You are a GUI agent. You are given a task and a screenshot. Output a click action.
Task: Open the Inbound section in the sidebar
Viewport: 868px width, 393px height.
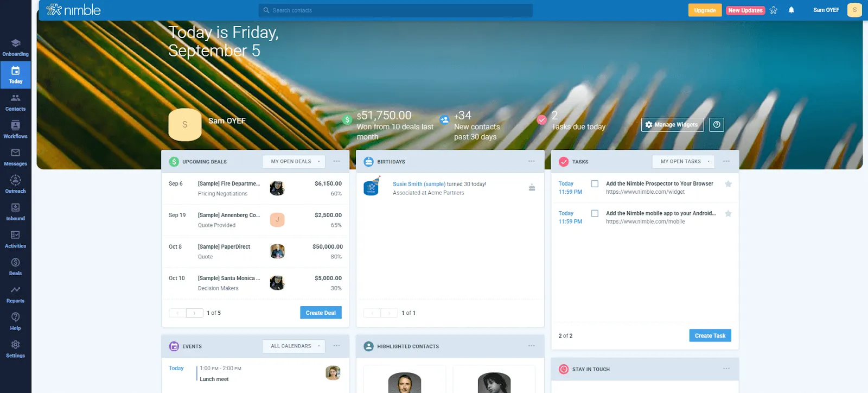[x=15, y=212]
